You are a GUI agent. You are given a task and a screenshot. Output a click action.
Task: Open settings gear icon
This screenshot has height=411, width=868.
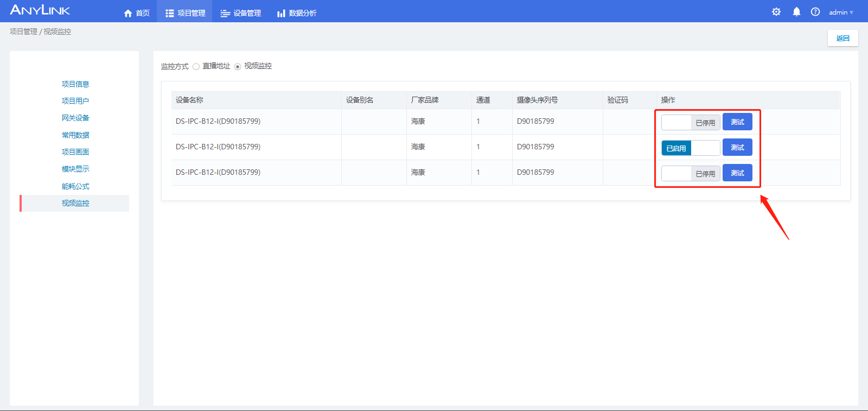tap(776, 12)
